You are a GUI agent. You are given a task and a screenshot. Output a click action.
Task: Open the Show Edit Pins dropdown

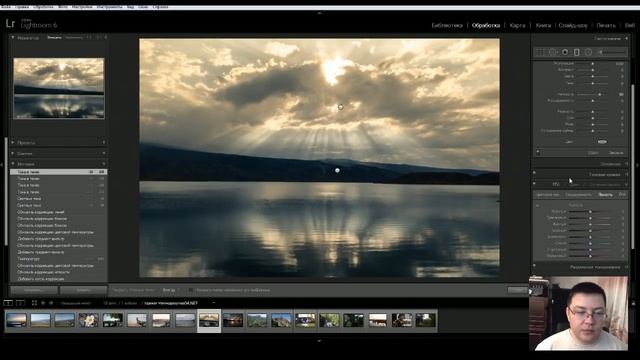point(171,290)
